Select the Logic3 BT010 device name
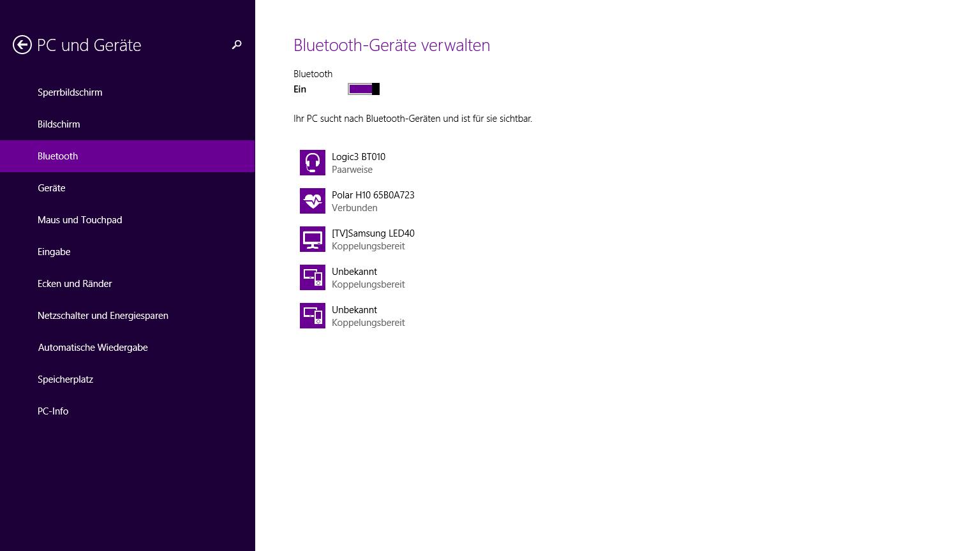The image size is (980, 551). point(359,157)
